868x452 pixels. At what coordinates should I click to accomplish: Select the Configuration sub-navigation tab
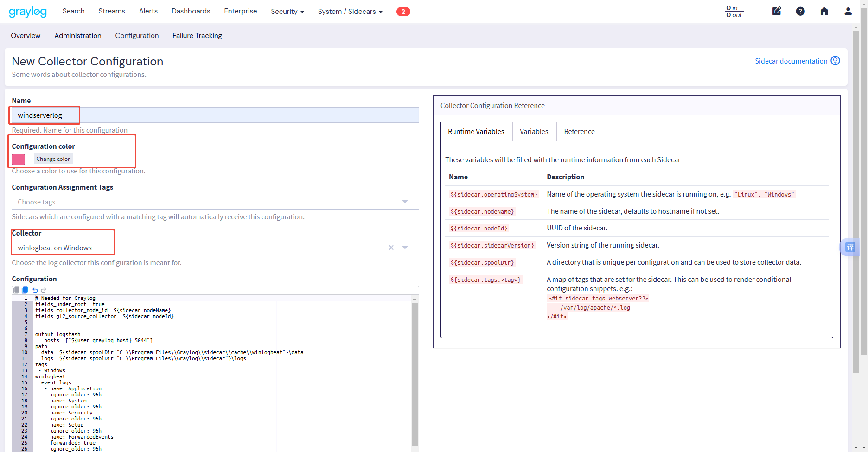(x=137, y=36)
